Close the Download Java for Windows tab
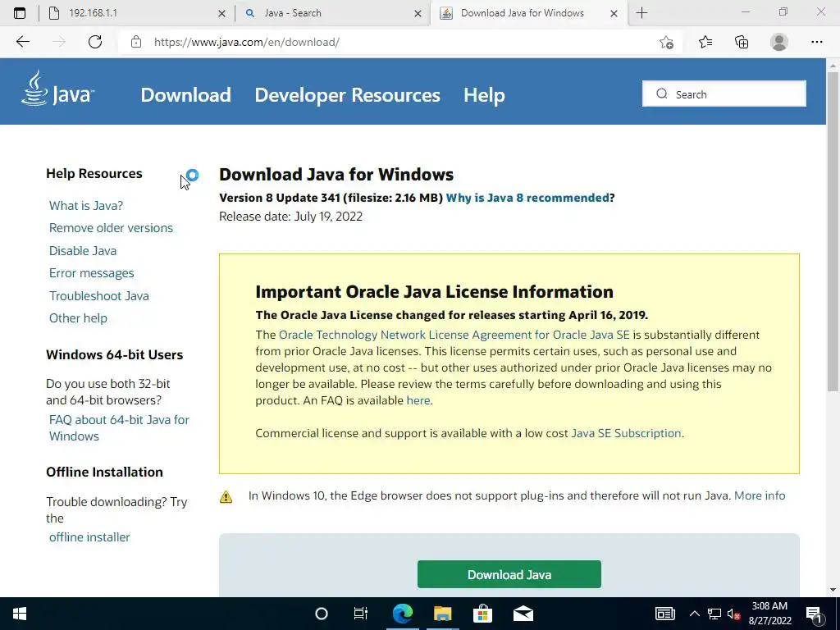The width and height of the screenshot is (840, 630). (614, 13)
